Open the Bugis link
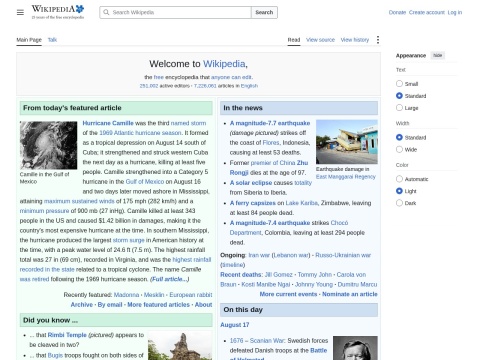The width and height of the screenshot is (480, 360). [x=55, y=355]
